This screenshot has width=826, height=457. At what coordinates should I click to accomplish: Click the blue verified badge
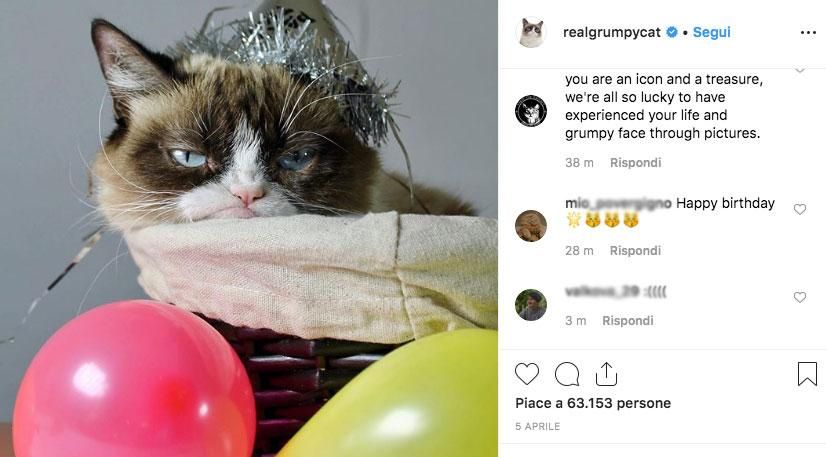point(672,32)
